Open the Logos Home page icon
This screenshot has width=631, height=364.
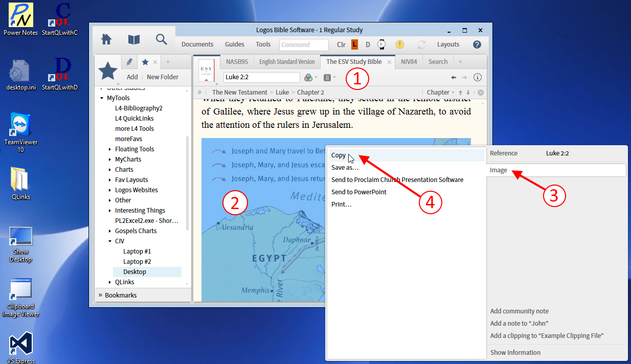point(106,39)
